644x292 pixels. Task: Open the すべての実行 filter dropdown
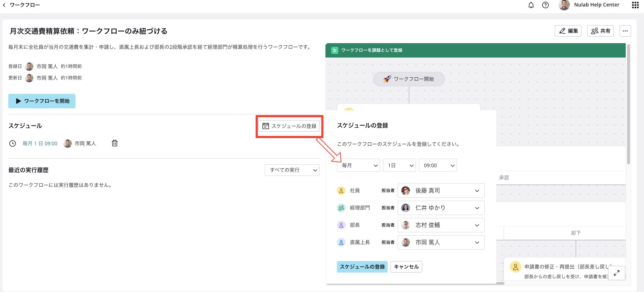click(292, 170)
